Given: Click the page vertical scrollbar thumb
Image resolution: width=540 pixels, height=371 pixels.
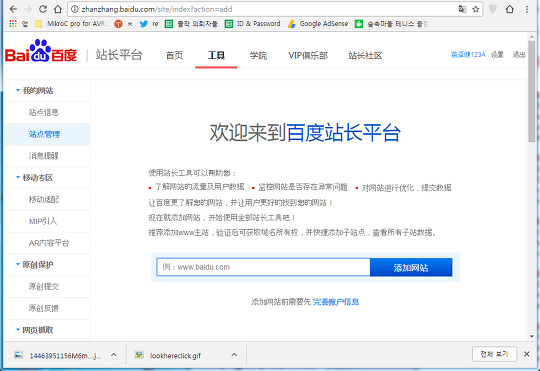Looking at the screenshot, I should [x=532, y=91].
